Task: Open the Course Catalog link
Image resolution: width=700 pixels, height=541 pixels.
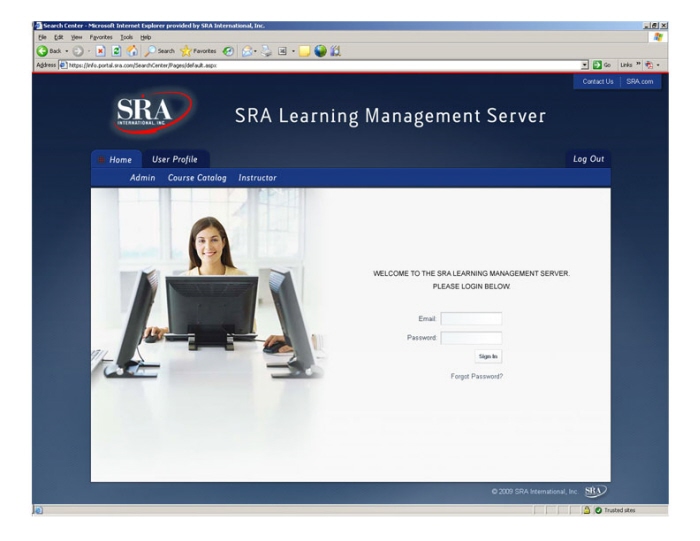Action: click(197, 178)
